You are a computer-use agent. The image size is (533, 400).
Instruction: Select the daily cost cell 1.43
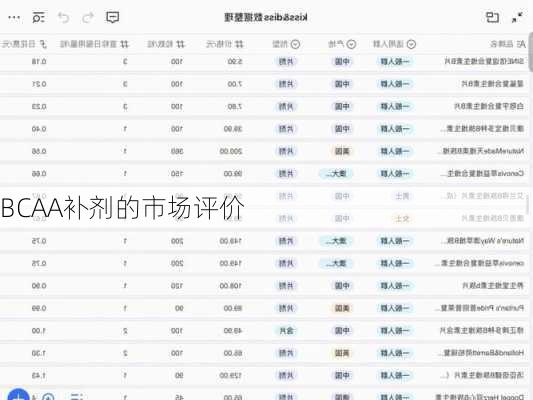(39, 376)
